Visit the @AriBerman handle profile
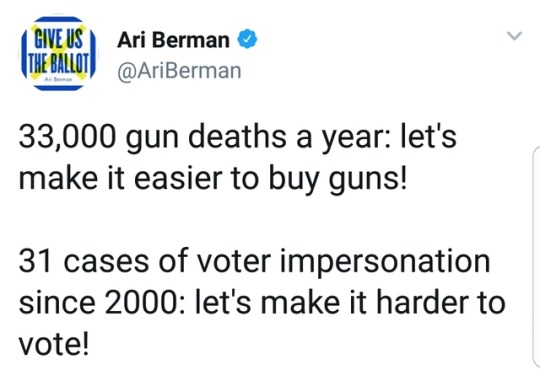This screenshot has height=370, width=540. pyautogui.click(x=179, y=71)
